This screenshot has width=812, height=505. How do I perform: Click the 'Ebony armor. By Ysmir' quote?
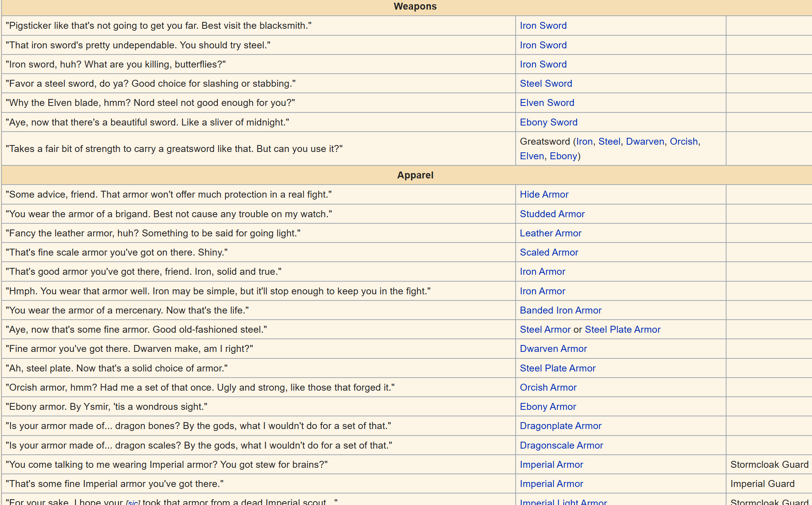[x=107, y=407]
